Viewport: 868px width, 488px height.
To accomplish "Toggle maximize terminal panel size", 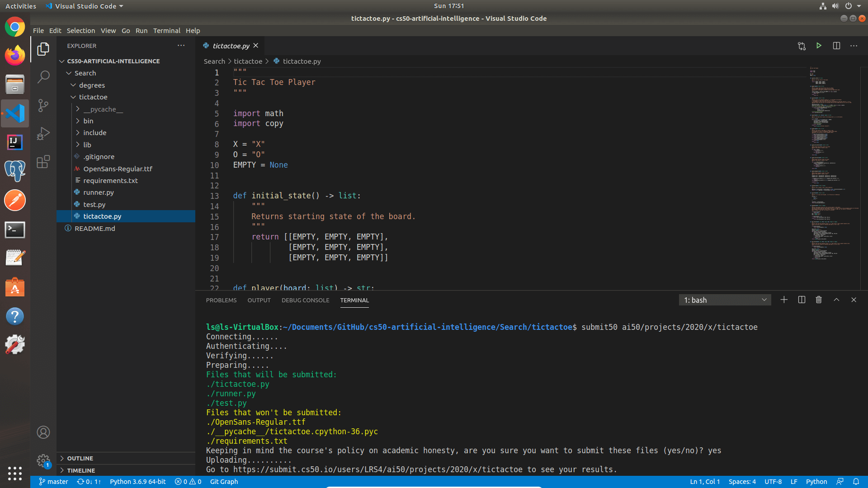I will 836,300.
